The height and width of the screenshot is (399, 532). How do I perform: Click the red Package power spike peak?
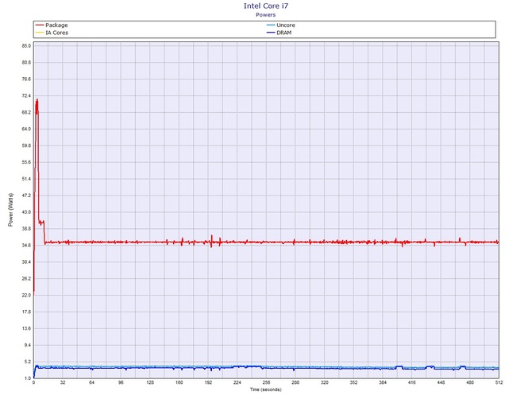coord(37,100)
